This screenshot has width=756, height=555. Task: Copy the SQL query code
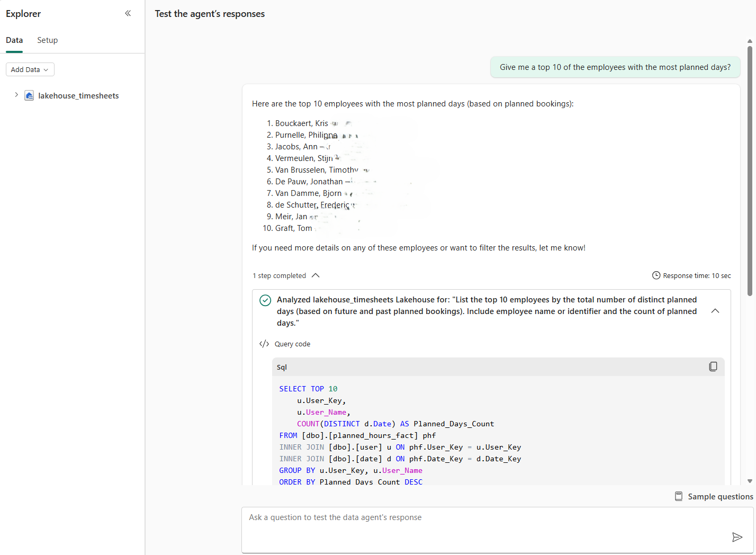[x=713, y=366]
